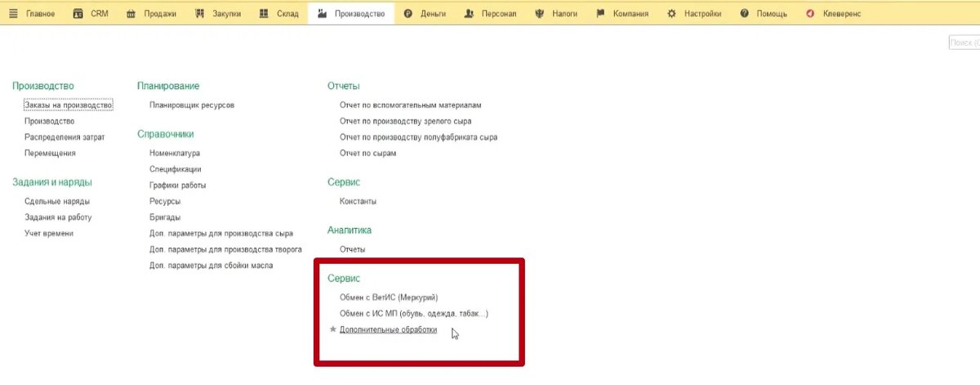
Task: Open Задания на работу
Action: click(x=58, y=217)
